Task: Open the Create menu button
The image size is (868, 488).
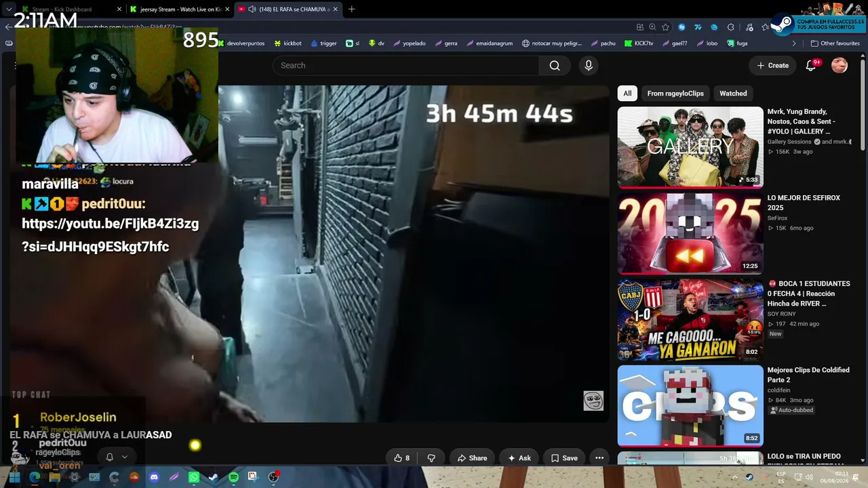Action: 773,66
